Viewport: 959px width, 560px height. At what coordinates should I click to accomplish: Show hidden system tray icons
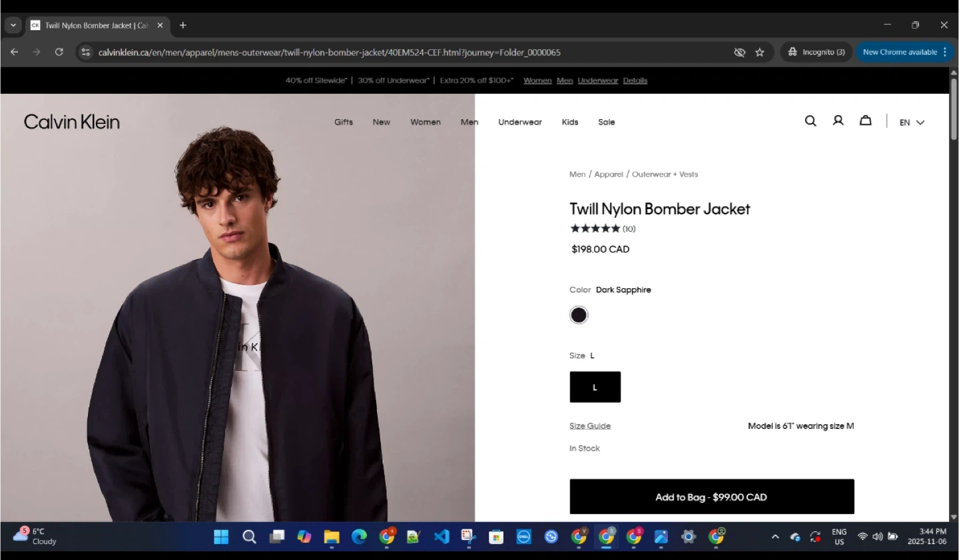point(775,537)
